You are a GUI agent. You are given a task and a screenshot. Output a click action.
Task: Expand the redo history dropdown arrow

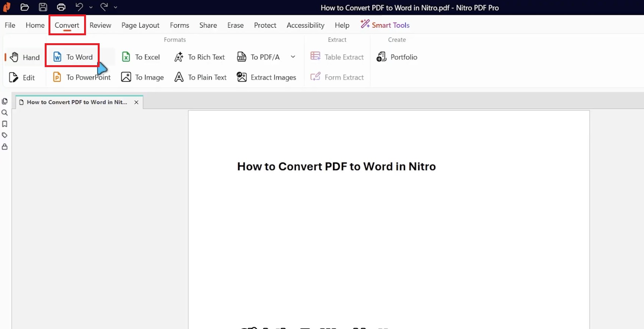(x=116, y=7)
